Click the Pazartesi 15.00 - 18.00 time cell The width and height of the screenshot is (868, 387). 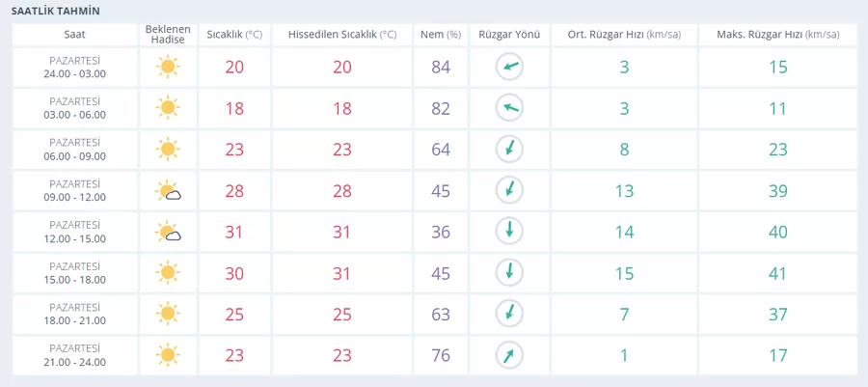(x=74, y=273)
